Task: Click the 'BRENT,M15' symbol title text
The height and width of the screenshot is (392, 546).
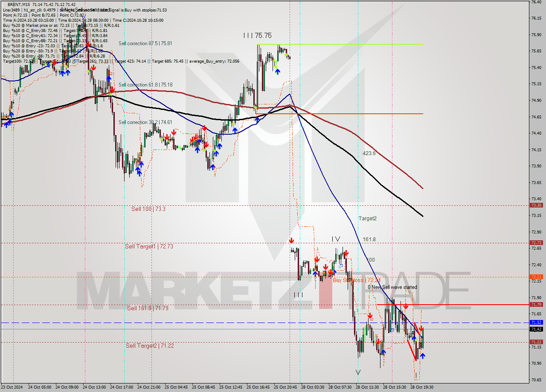Action: tap(19, 4)
